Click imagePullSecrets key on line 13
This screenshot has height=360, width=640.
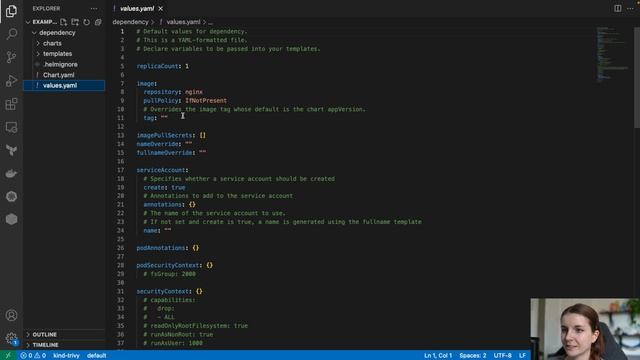[164, 136]
